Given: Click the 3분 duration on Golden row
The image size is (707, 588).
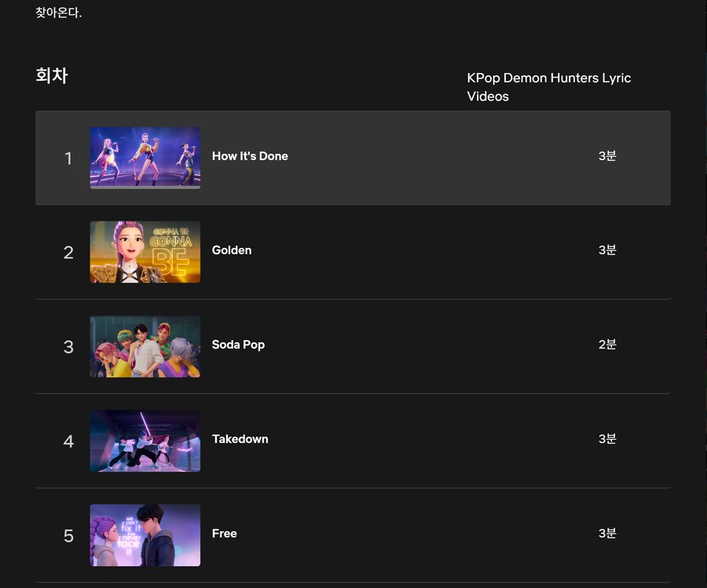Looking at the screenshot, I should (607, 250).
